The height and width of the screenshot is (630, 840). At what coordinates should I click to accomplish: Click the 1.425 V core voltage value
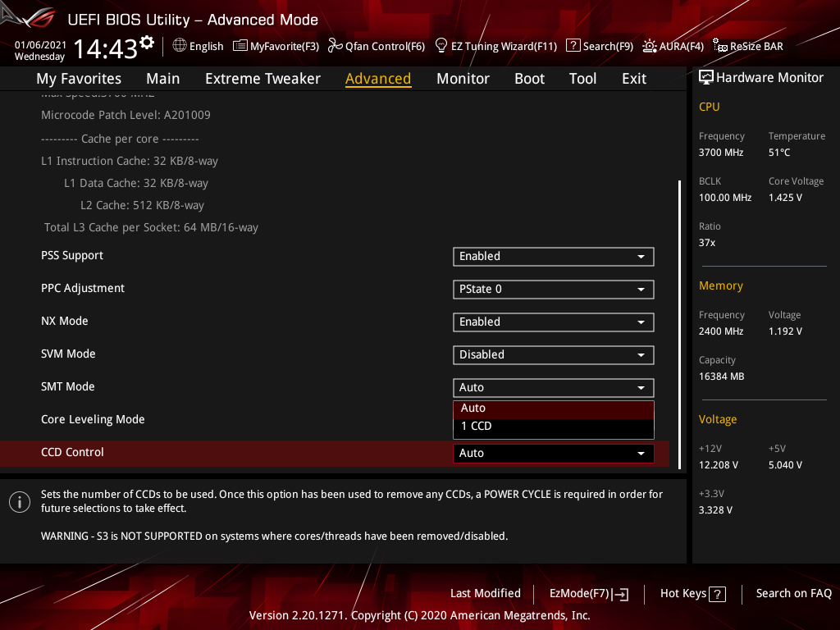[785, 198]
